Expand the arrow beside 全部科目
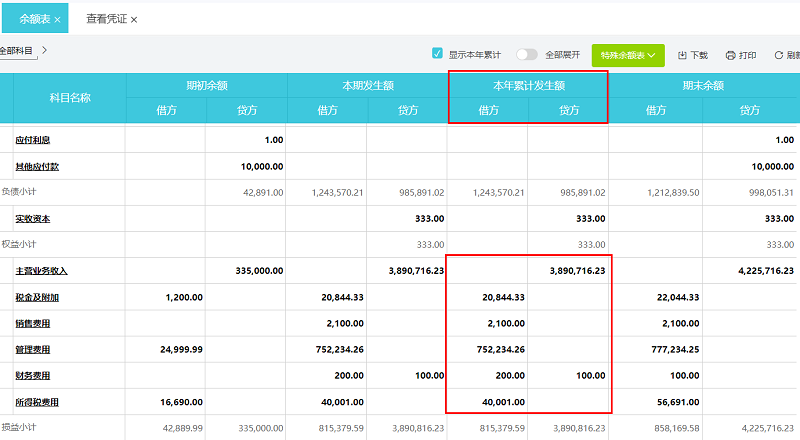Image resolution: width=800 pixels, height=440 pixels. (45, 49)
